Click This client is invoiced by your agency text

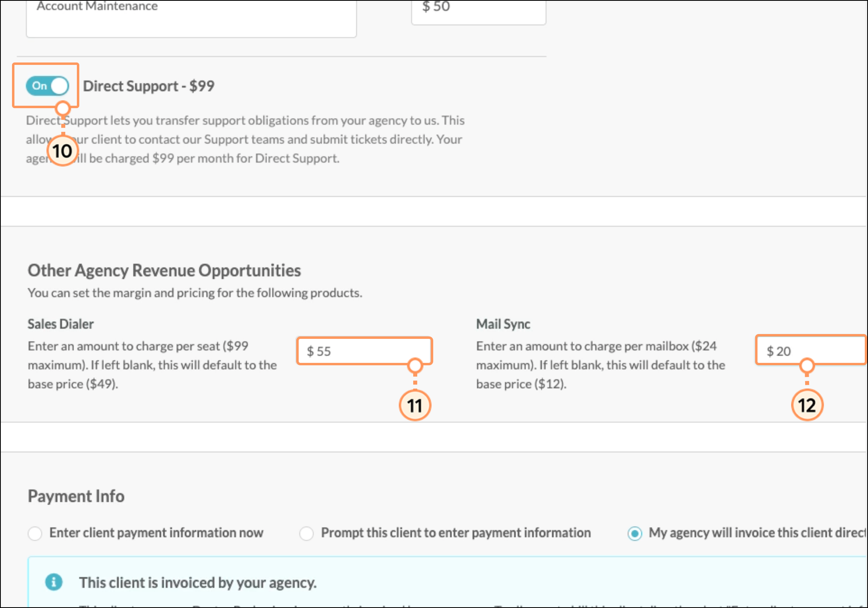[198, 582]
